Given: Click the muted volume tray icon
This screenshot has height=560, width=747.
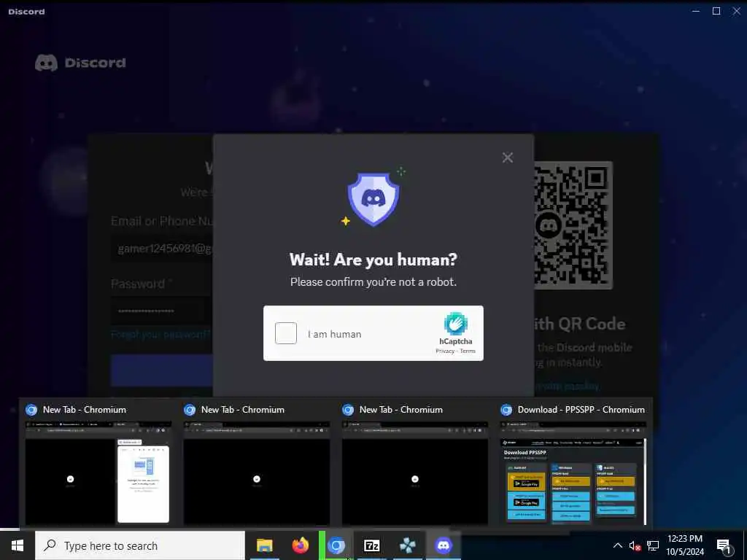Looking at the screenshot, I should pos(635,545).
